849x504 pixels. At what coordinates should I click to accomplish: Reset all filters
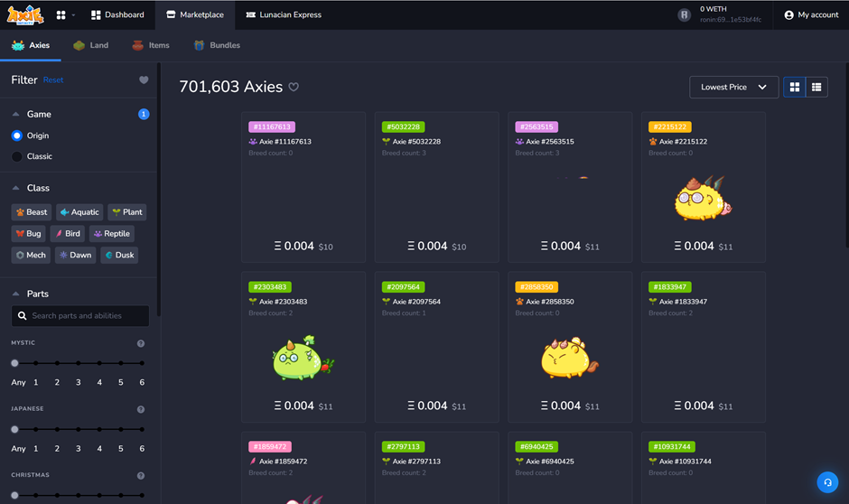tap(53, 80)
